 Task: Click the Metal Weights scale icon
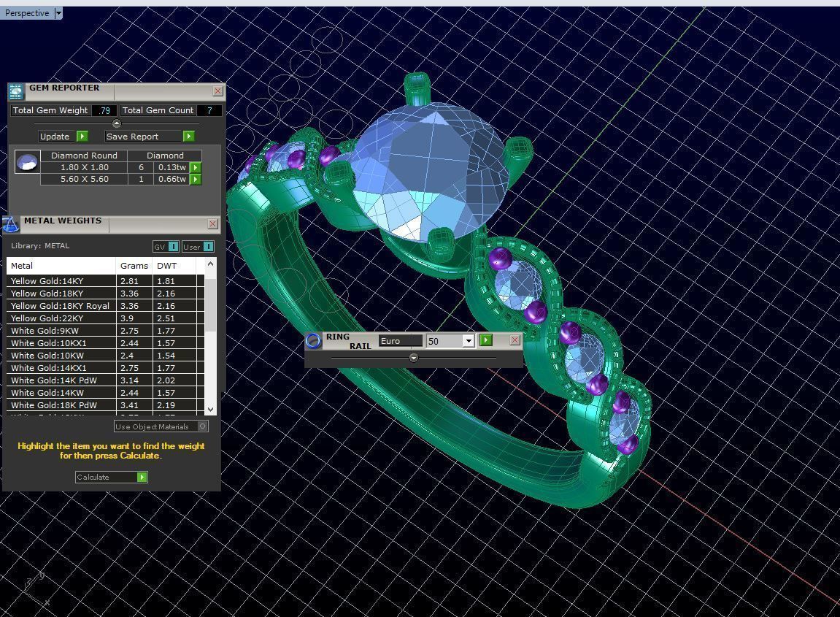[11, 224]
